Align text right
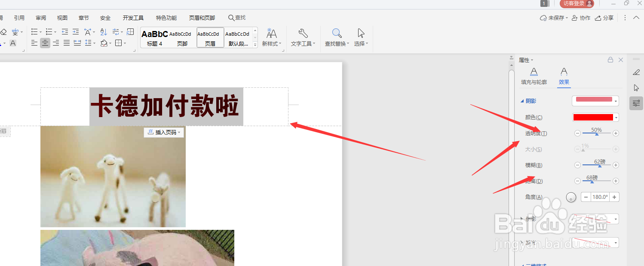Image resolution: width=644 pixels, height=266 pixels. coord(56,43)
